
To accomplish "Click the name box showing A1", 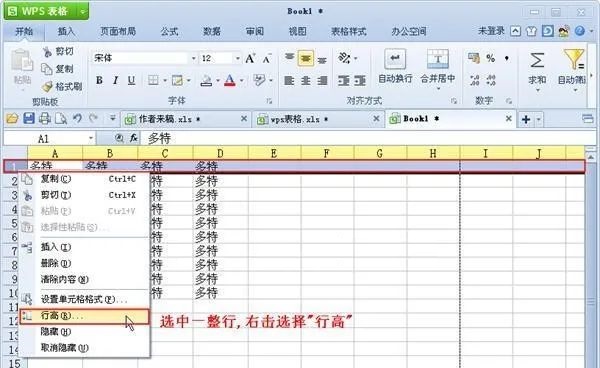I will click(x=50, y=138).
